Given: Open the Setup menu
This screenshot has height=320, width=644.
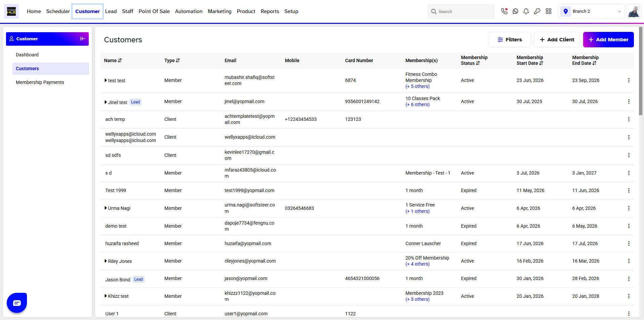Looking at the screenshot, I should tap(291, 11).
